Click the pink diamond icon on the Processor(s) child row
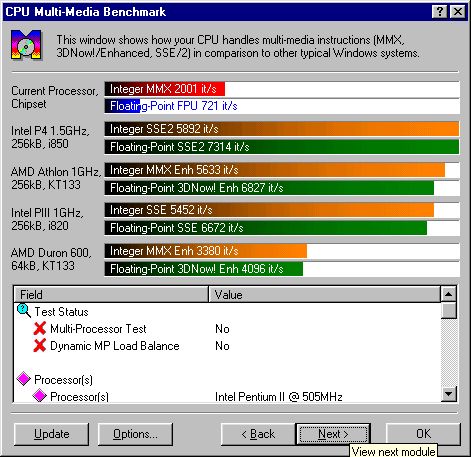The width and height of the screenshot is (471, 457). tap(40, 396)
